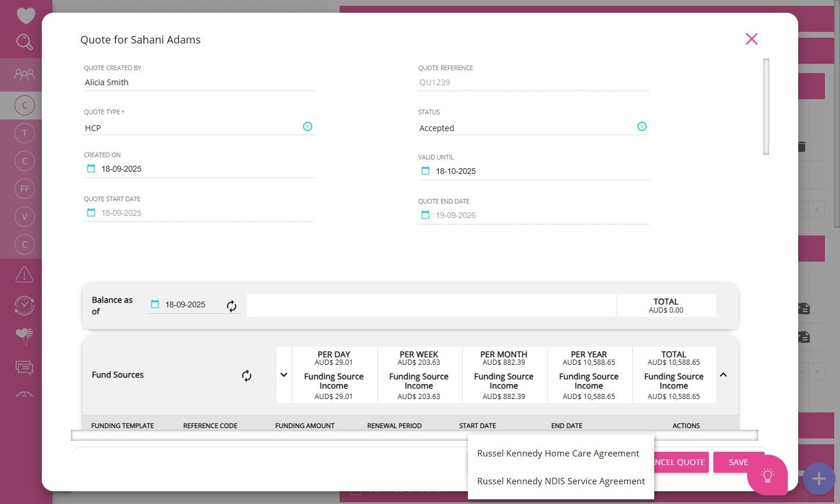Screen dimensions: 840x504
Task: Click the quote dialog vertical scrollbar
Action: click(x=766, y=107)
